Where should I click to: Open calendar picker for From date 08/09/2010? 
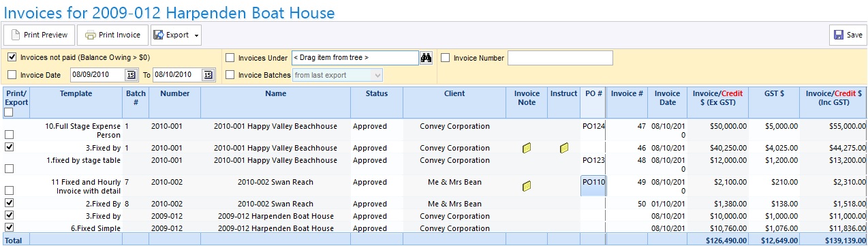[x=131, y=75]
